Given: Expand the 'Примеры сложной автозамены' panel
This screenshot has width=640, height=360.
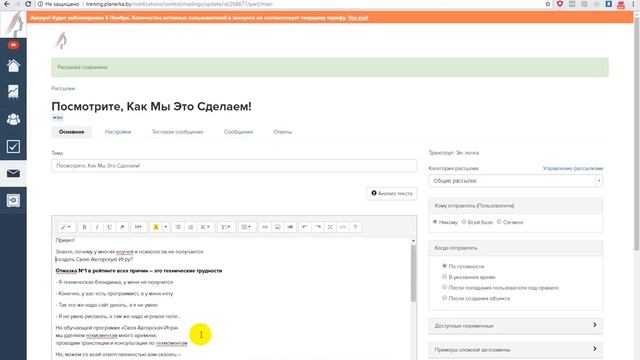Looking at the screenshot, I should click(x=516, y=349).
